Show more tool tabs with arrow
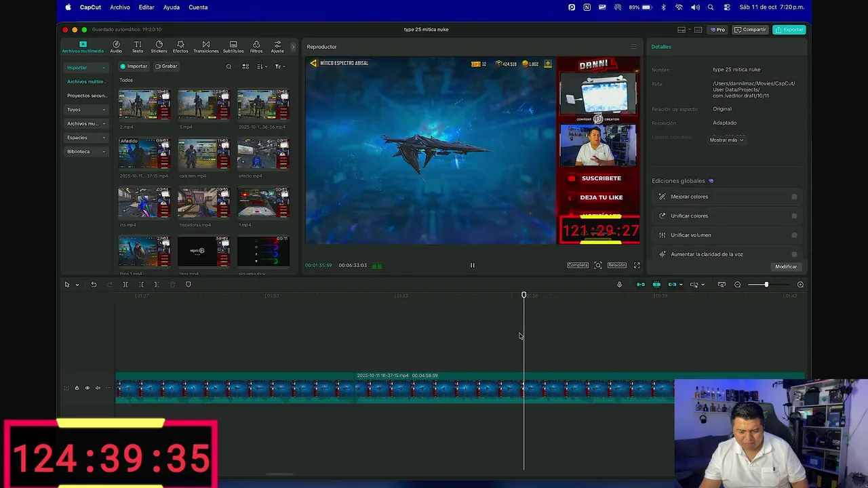Image resolution: width=868 pixels, height=488 pixels. pos(294,47)
